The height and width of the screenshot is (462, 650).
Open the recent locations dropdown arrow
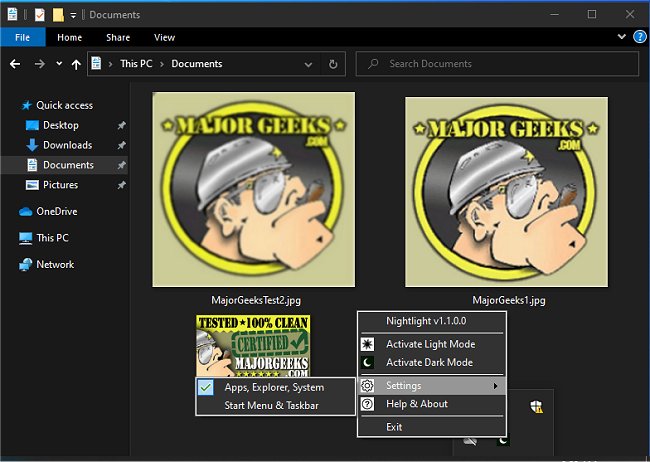pyautogui.click(x=59, y=63)
